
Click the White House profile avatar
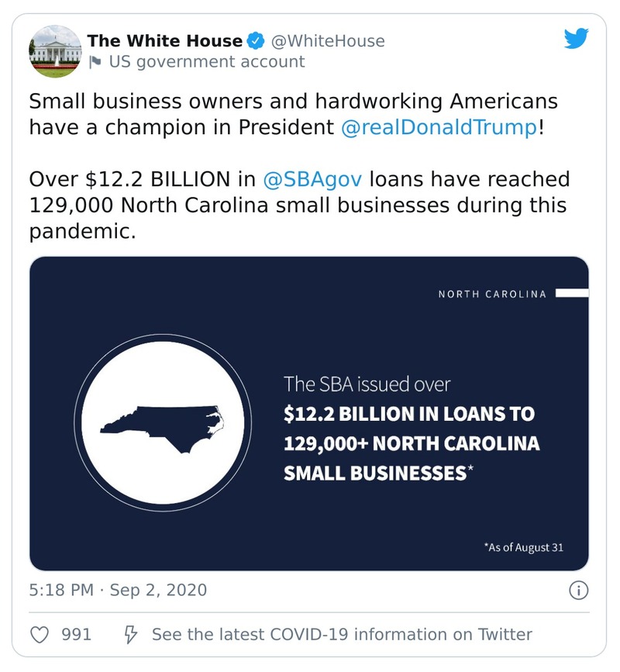click(x=55, y=50)
